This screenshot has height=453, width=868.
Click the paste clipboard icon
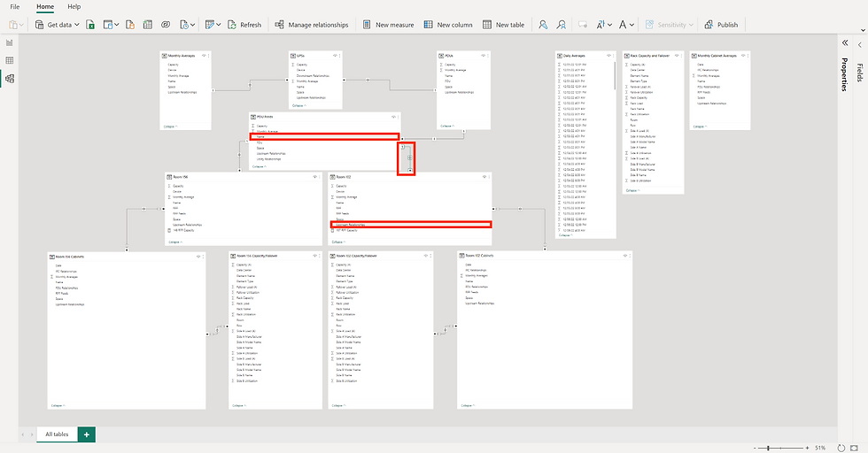tap(13, 25)
